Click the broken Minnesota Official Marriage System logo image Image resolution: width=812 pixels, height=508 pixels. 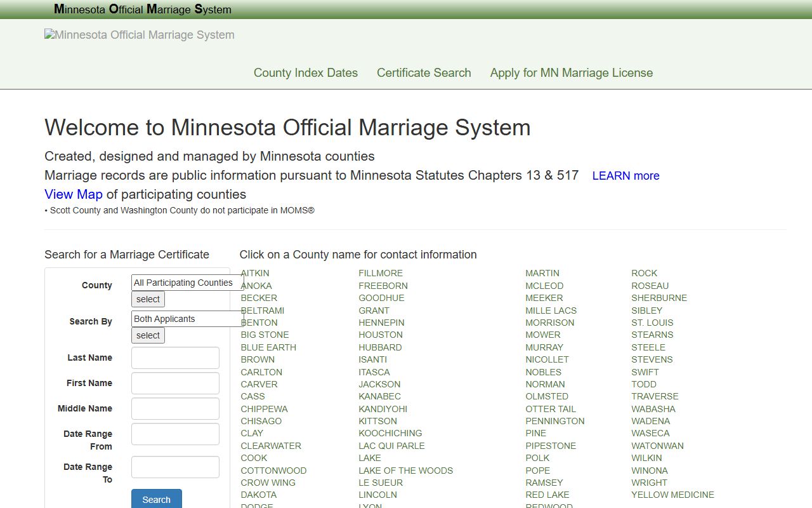pyautogui.click(x=140, y=35)
